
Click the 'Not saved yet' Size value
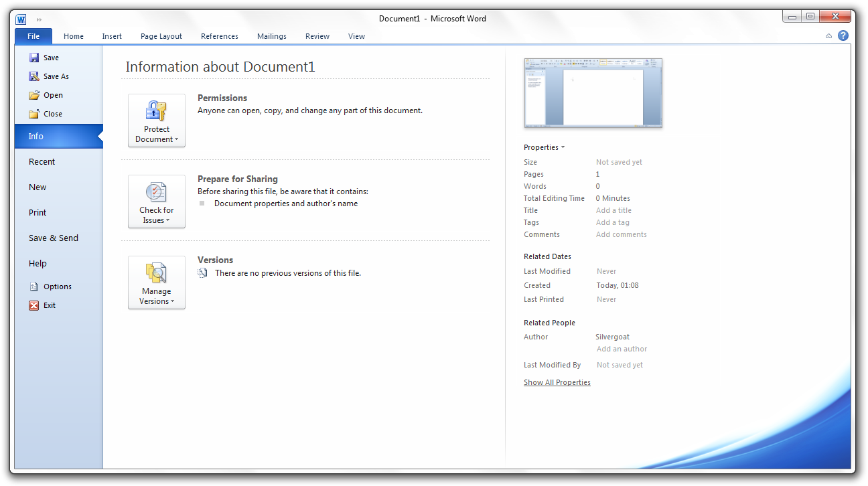(x=620, y=163)
